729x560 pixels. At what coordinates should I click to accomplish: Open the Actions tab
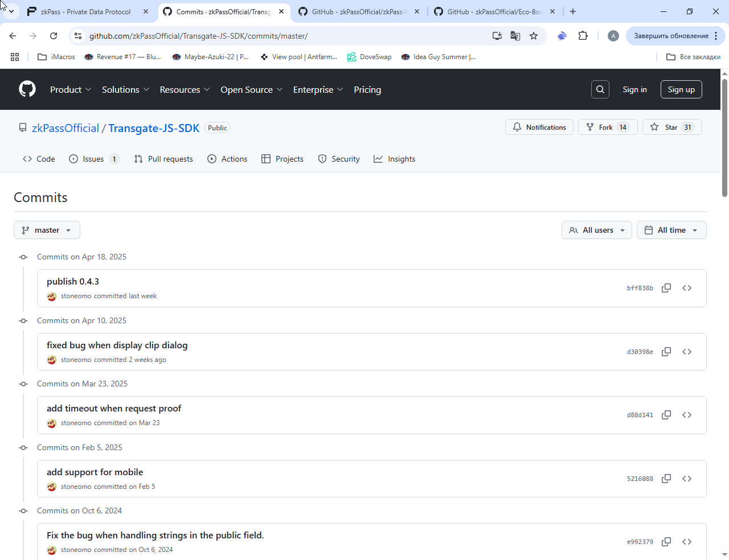click(227, 159)
